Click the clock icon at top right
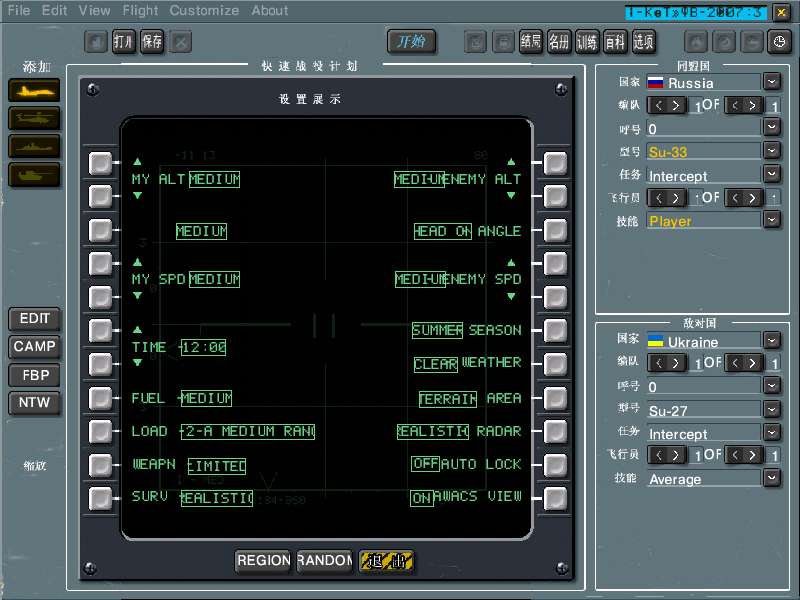 click(x=781, y=42)
